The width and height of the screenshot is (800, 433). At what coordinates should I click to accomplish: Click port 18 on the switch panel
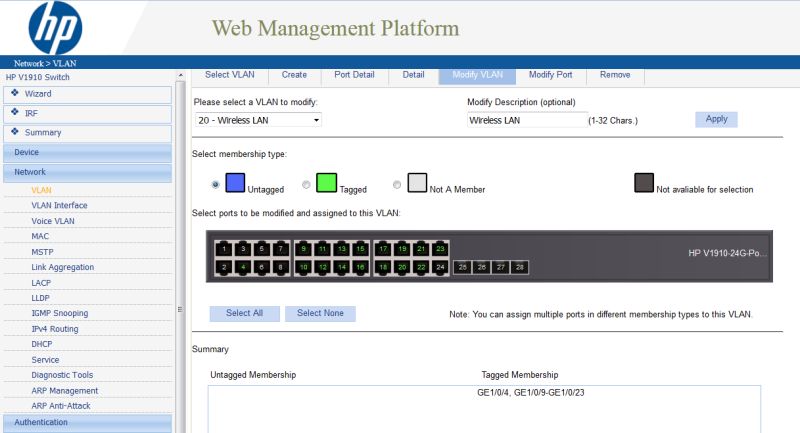[383, 267]
